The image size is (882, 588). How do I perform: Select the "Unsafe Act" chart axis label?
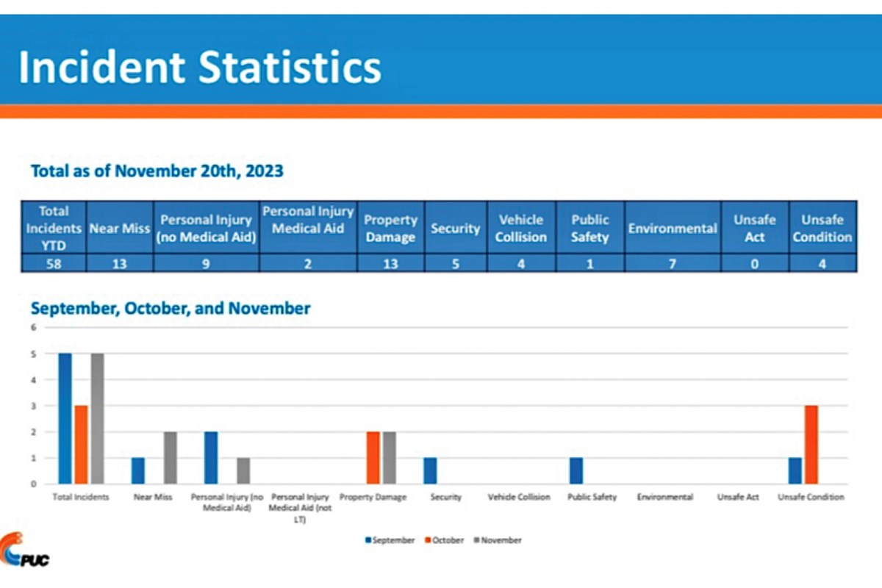pyautogui.click(x=738, y=498)
